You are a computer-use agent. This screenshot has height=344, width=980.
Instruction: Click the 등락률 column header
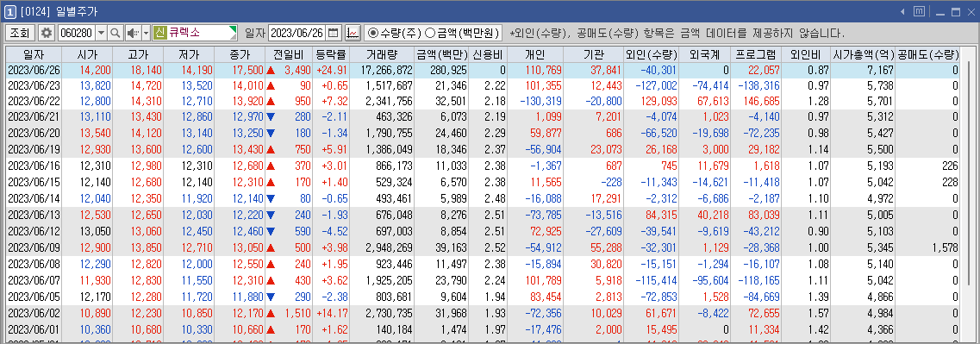(x=331, y=54)
